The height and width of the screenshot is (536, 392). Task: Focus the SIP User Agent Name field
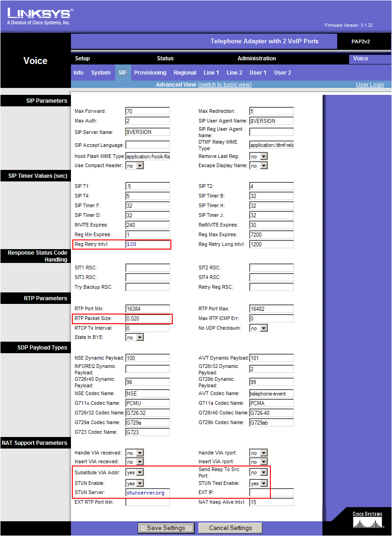point(272,121)
